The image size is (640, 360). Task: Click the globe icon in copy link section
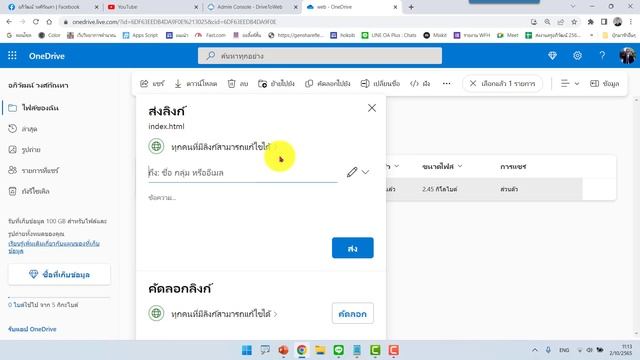pos(156,313)
